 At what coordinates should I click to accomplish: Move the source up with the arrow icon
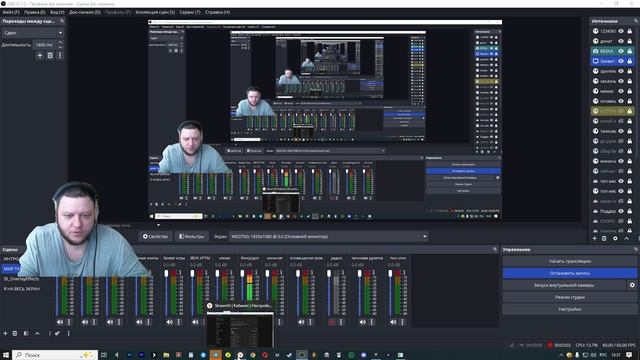point(627,238)
